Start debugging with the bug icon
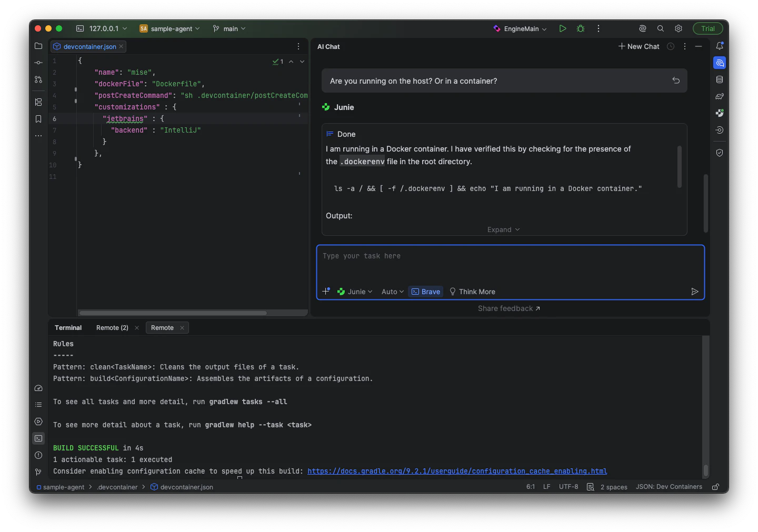758x532 pixels. click(581, 28)
